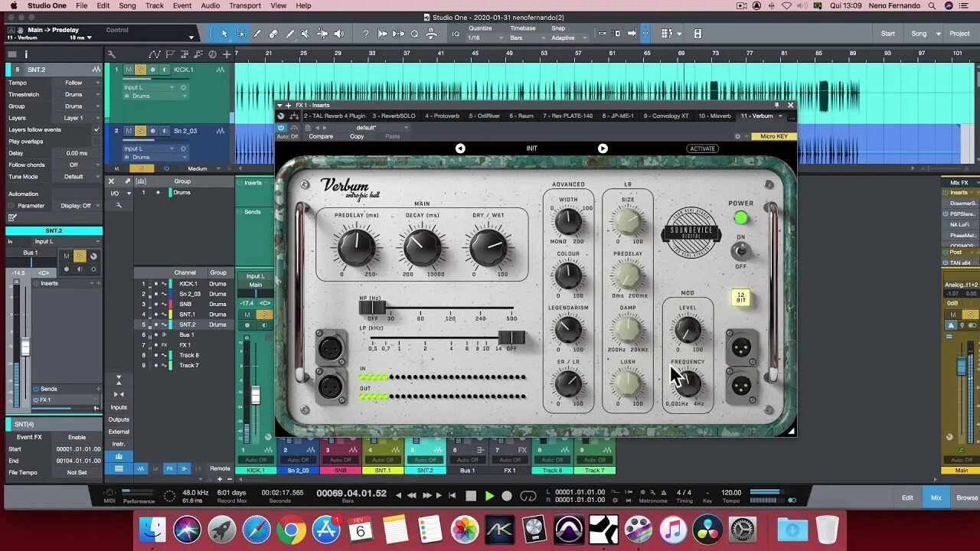The height and width of the screenshot is (551, 980).
Task: Open the Browse panel button
Action: (x=966, y=497)
